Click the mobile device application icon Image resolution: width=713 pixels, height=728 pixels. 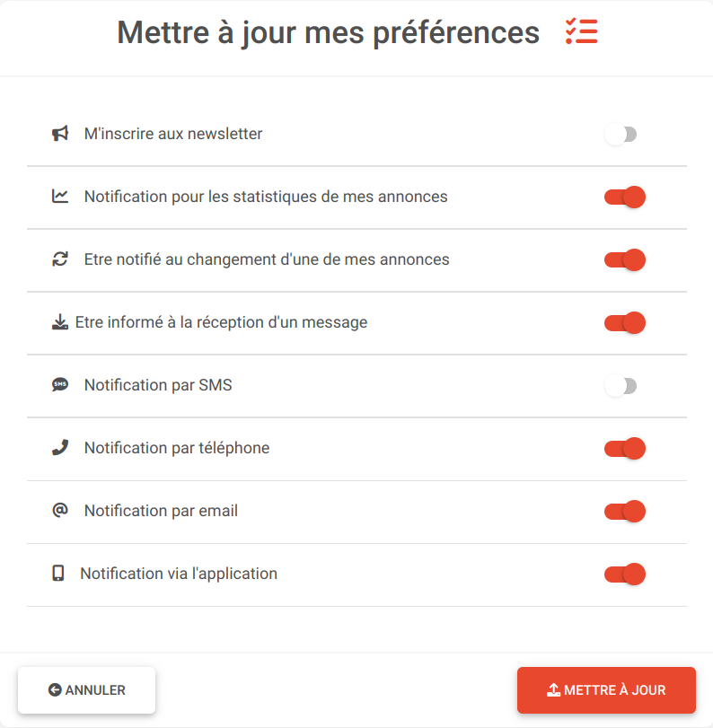point(58,574)
